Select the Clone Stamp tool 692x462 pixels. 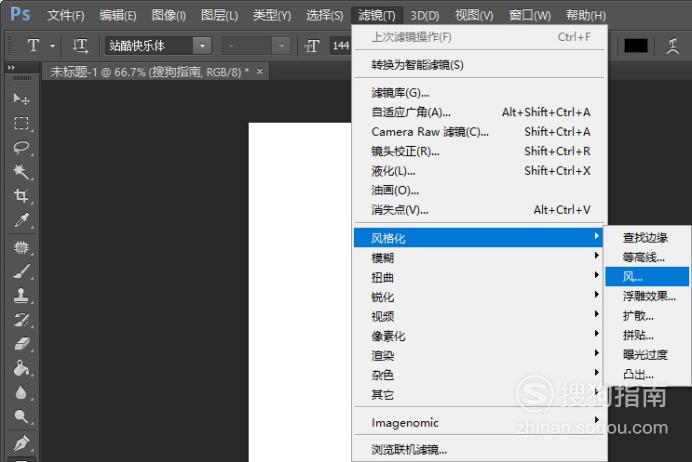(21, 296)
